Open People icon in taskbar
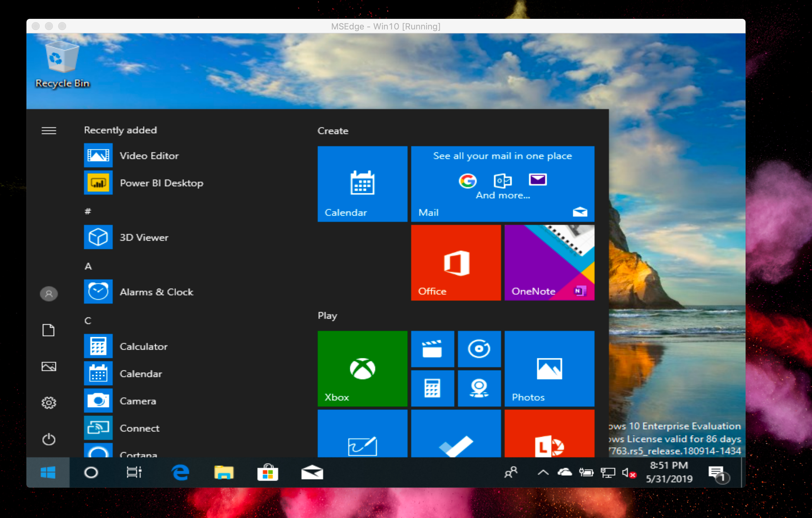 click(511, 472)
